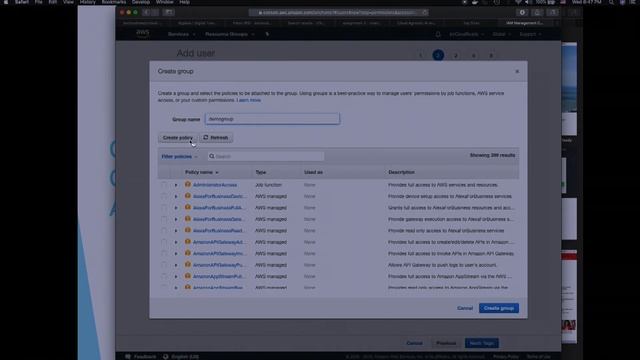Toggle the Safari sidebar button
640x360 pixels.
pyautogui.click(x=168, y=13)
